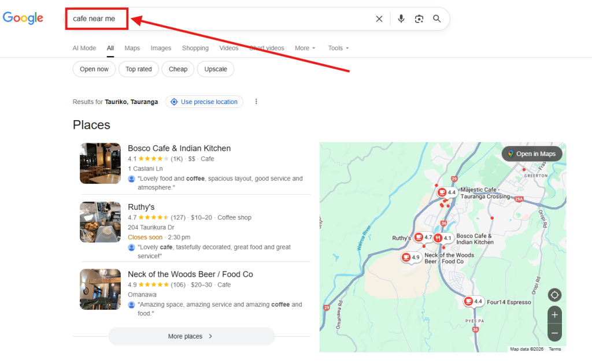
Task: Select the Bosco Cafe 4.1 map pin
Action: pyautogui.click(x=442, y=238)
